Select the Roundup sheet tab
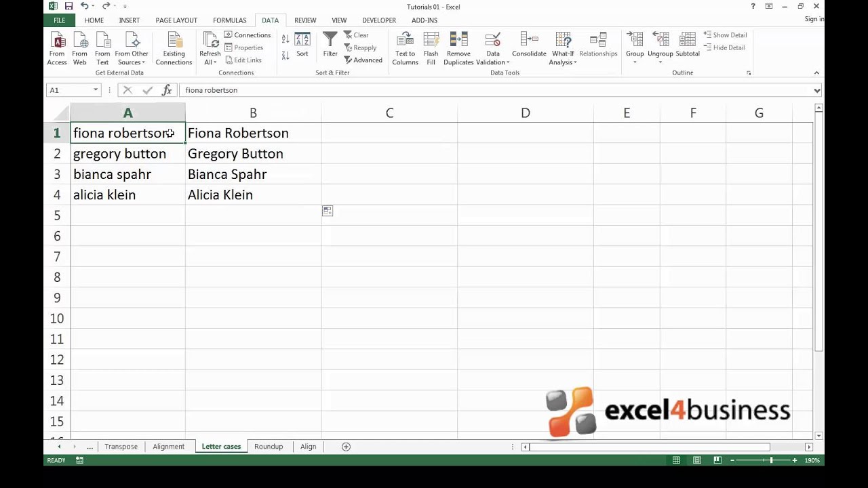The height and width of the screenshot is (488, 868). coord(269,447)
